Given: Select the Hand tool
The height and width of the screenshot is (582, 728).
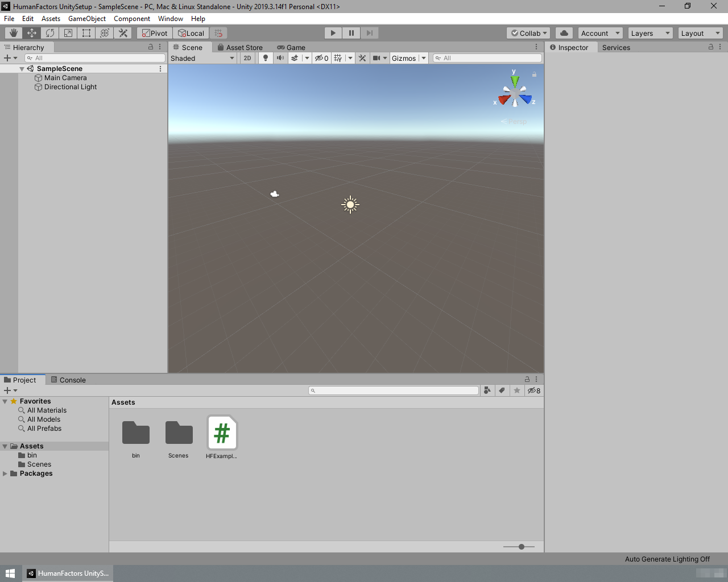Looking at the screenshot, I should [x=14, y=33].
